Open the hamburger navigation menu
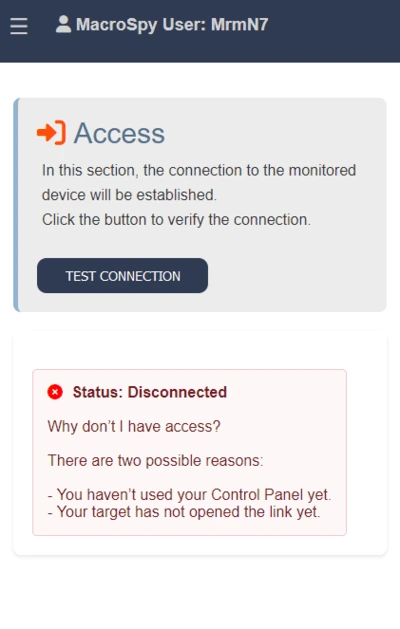This screenshot has height=629, width=400. (x=19, y=26)
